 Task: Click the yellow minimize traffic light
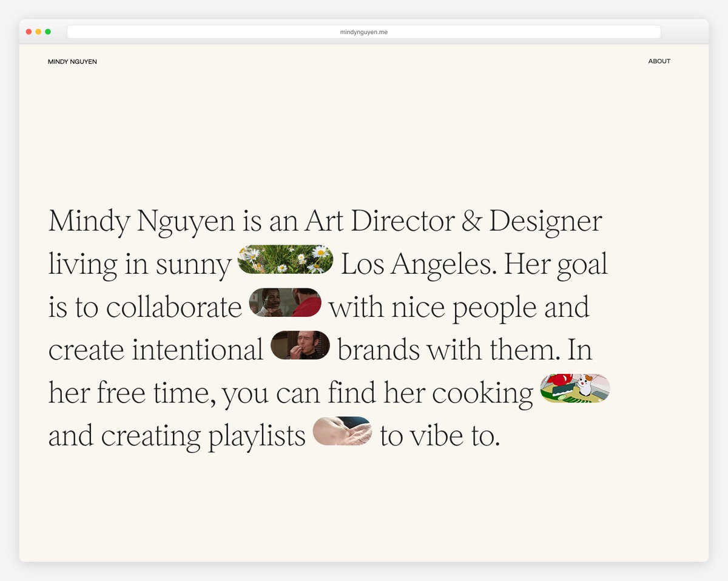click(38, 32)
